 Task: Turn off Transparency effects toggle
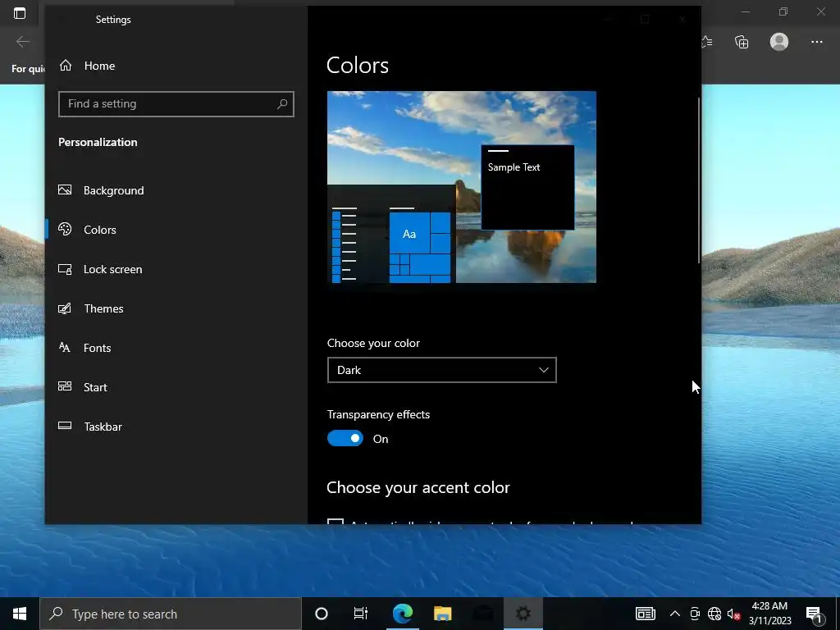tap(345, 439)
